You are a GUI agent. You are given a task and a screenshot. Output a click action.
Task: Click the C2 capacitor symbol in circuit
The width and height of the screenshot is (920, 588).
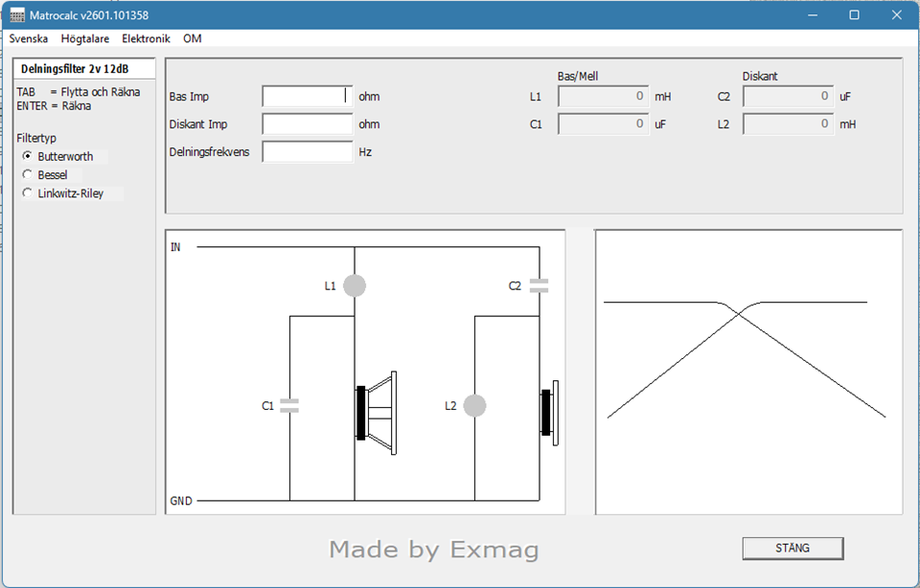tap(539, 285)
